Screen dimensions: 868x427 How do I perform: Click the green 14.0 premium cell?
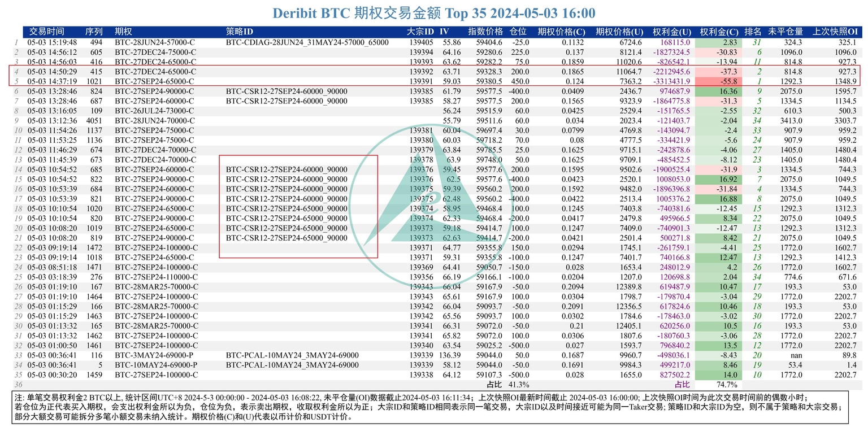(x=717, y=374)
